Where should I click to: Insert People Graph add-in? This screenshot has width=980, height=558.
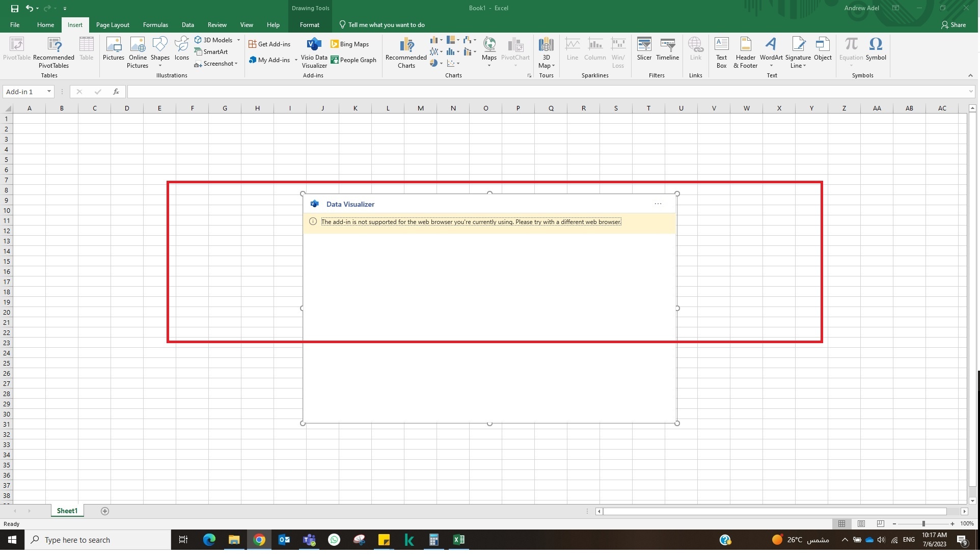point(353,60)
